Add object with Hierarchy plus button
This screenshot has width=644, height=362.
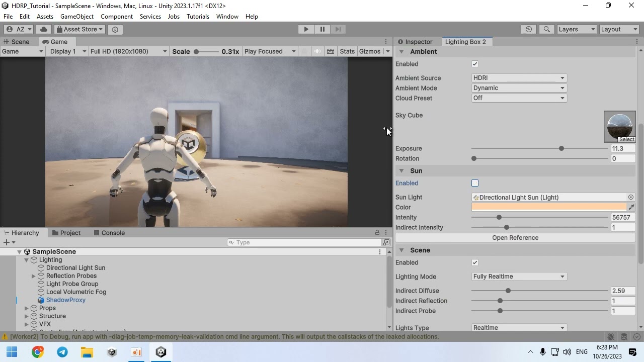(9, 242)
